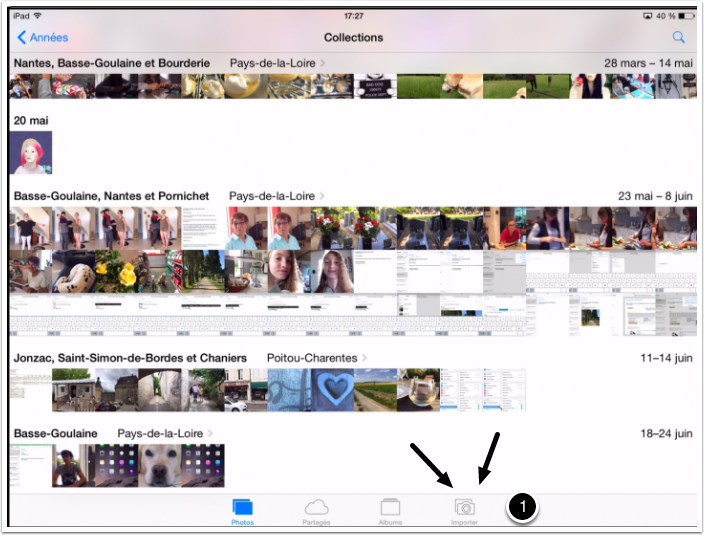
Task: Open the 20 mai pink-haired portrait thumbnail
Action: pos(31,153)
